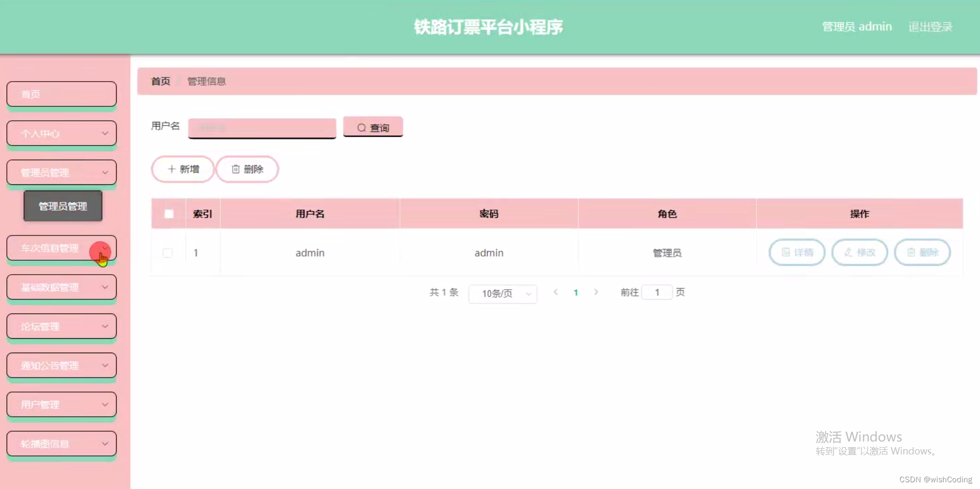Select 用户管理 in the sidebar menu
The image size is (980, 489).
point(61,404)
